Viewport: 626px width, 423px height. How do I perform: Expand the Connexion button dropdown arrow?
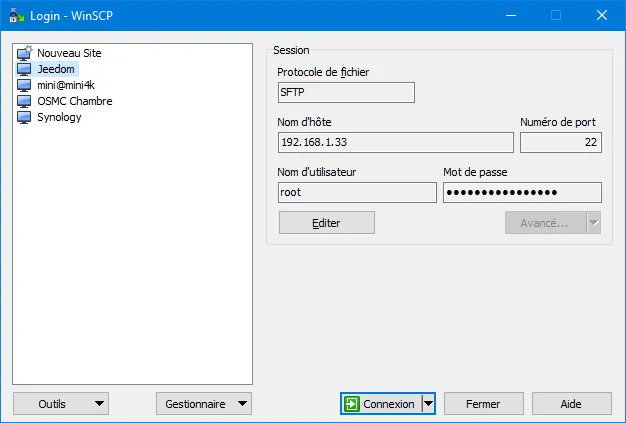coord(428,404)
